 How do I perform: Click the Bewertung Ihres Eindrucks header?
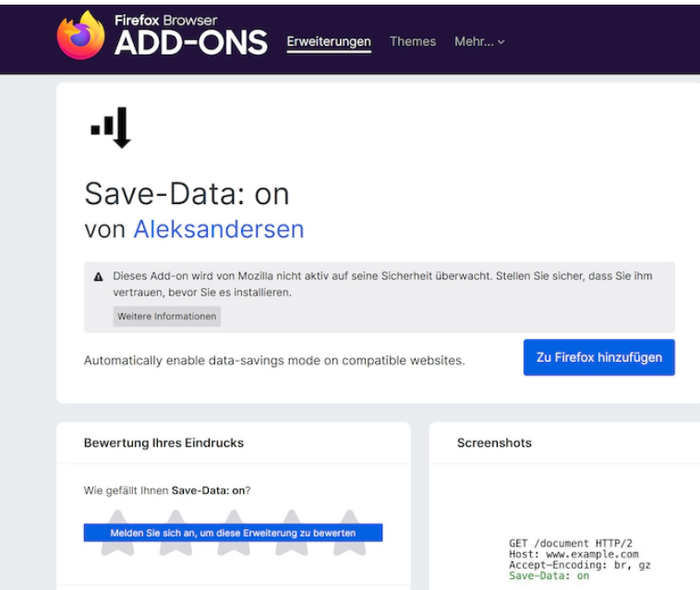coord(163,443)
